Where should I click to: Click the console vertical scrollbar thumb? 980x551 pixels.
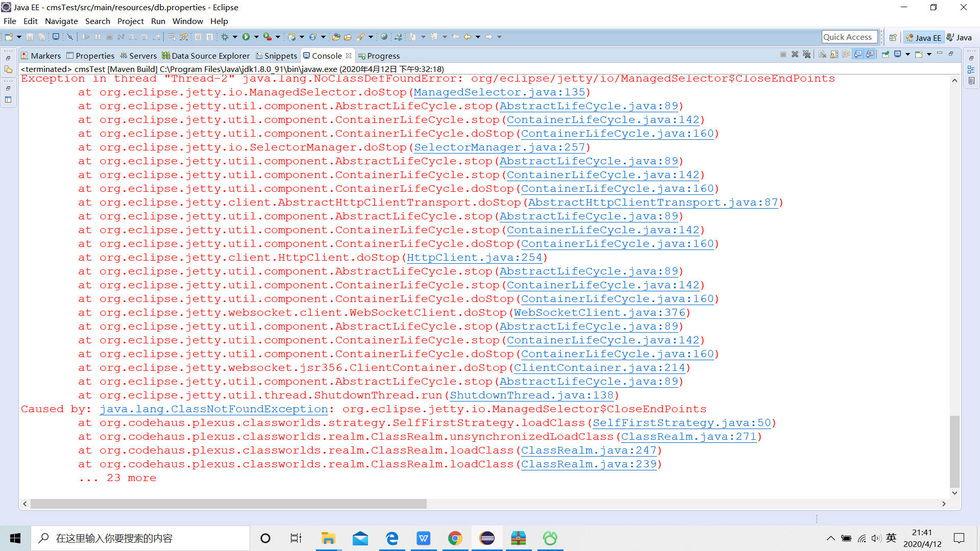pyautogui.click(x=954, y=452)
